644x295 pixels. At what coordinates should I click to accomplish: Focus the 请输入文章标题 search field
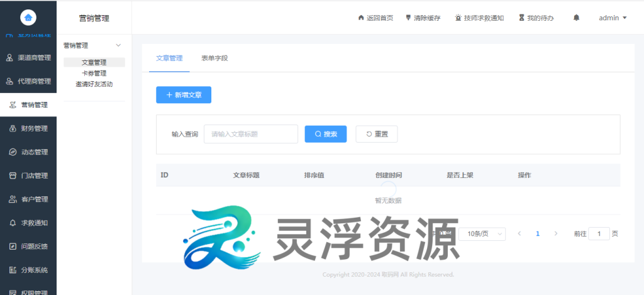(251, 134)
